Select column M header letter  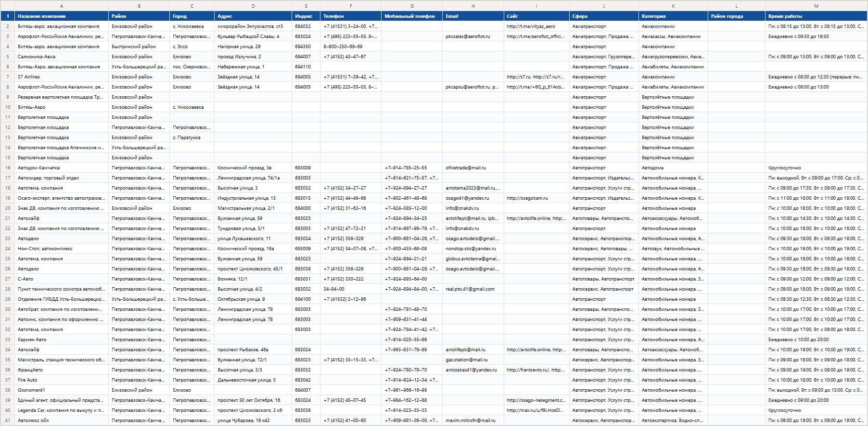(x=816, y=6)
